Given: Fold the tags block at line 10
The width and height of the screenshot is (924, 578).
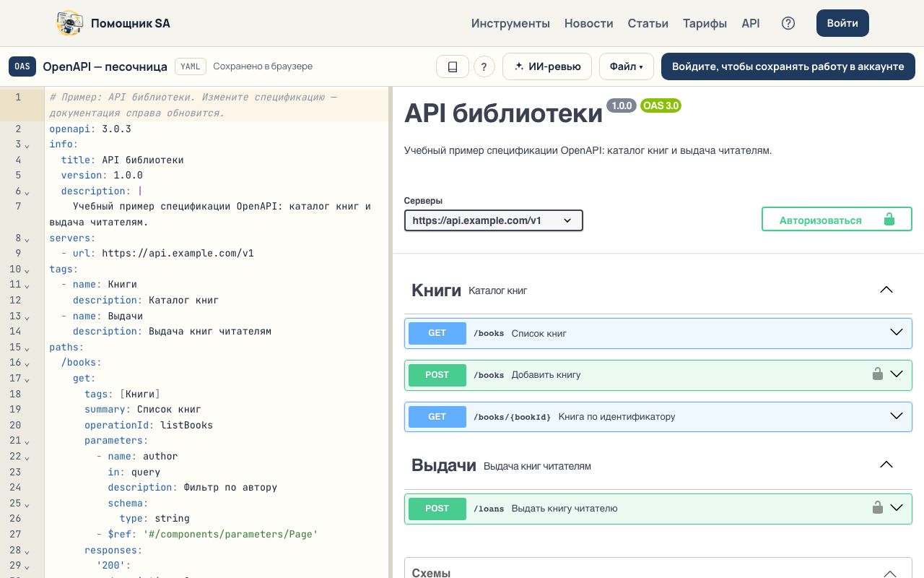Looking at the screenshot, I should (x=27, y=270).
